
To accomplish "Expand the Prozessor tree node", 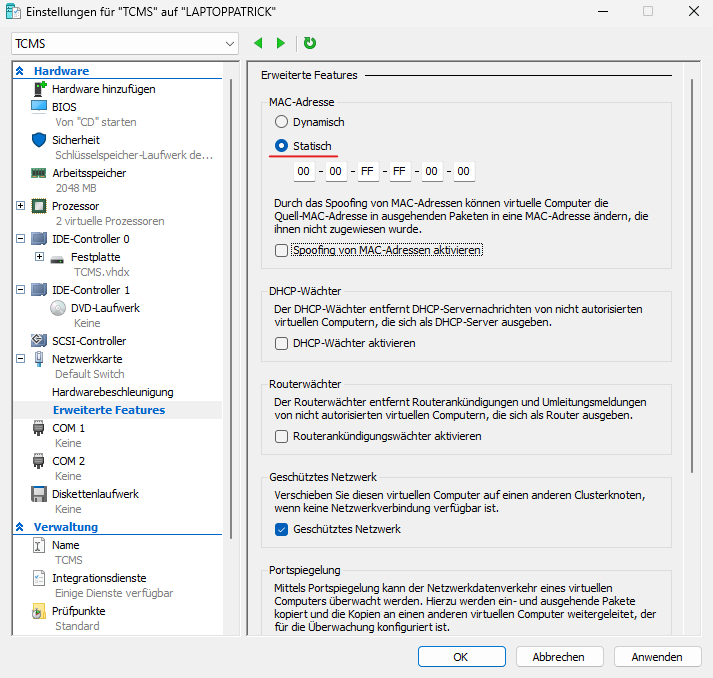I will tap(21, 206).
